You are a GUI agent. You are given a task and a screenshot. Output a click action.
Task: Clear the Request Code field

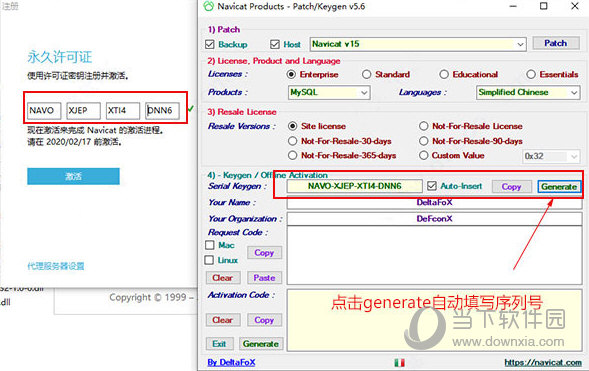pos(222,278)
